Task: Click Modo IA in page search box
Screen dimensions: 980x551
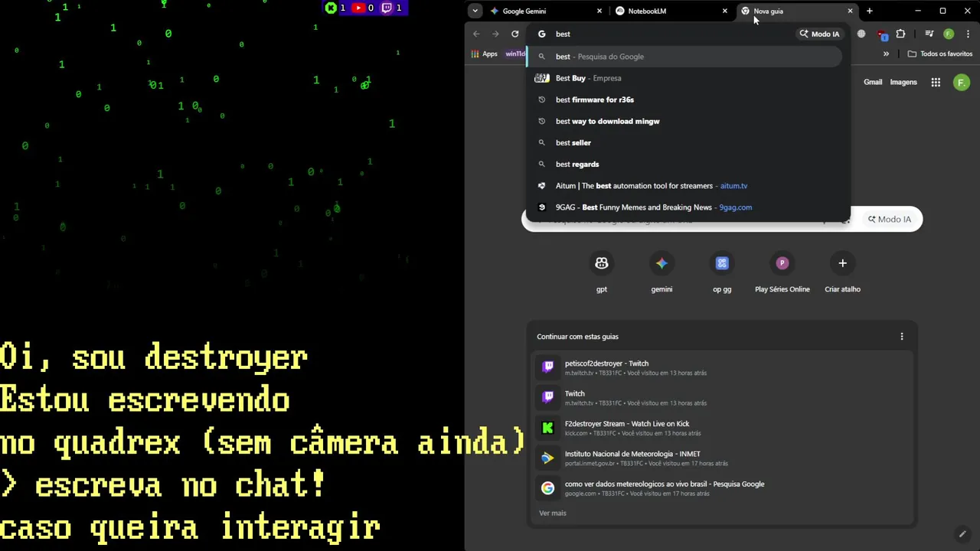Action: pyautogui.click(x=890, y=219)
